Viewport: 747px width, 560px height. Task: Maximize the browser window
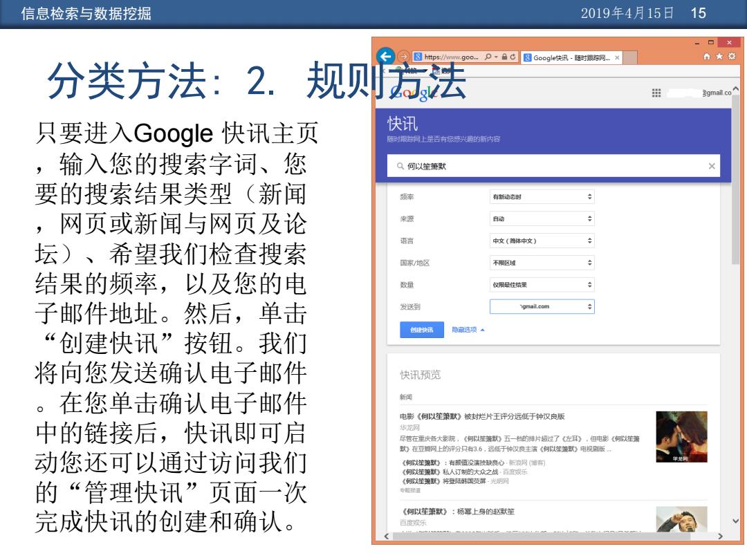pyautogui.click(x=711, y=42)
